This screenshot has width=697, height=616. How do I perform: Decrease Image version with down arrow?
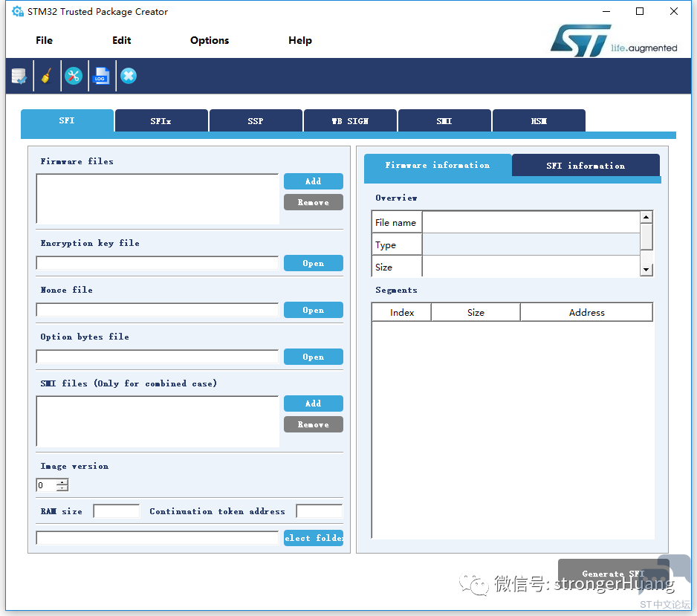coord(62,488)
